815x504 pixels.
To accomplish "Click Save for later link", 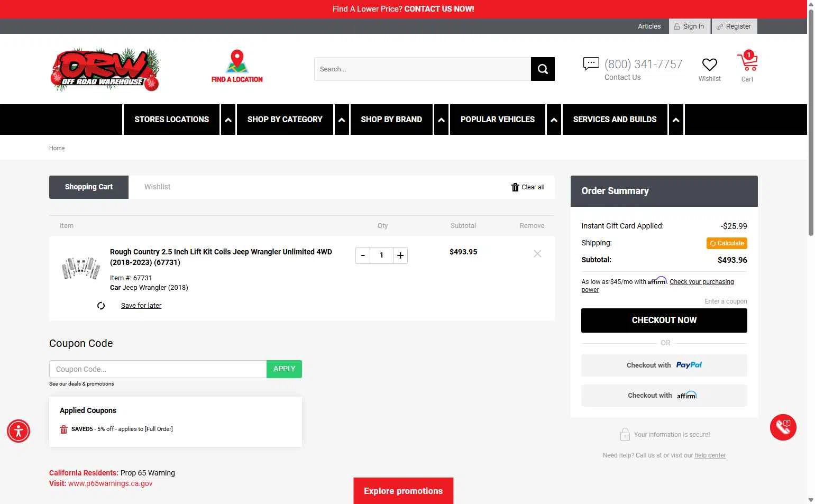I will point(141,306).
